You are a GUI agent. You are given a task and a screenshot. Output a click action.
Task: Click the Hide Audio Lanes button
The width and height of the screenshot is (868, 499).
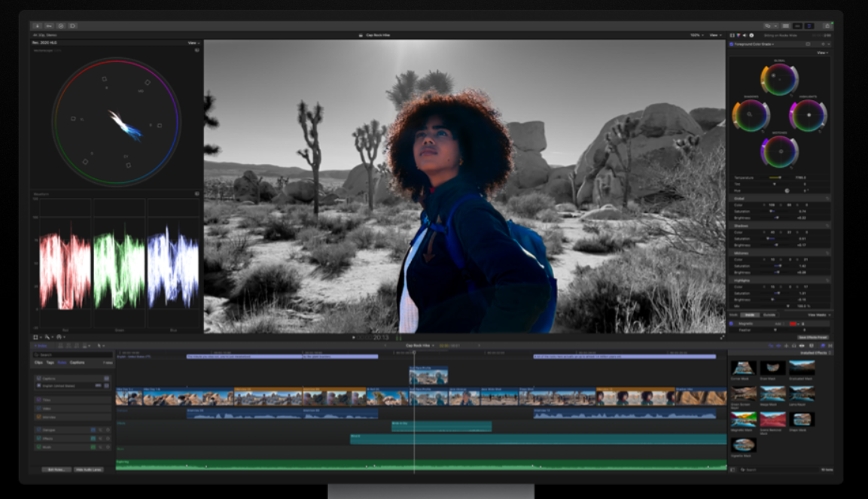pos(89,470)
